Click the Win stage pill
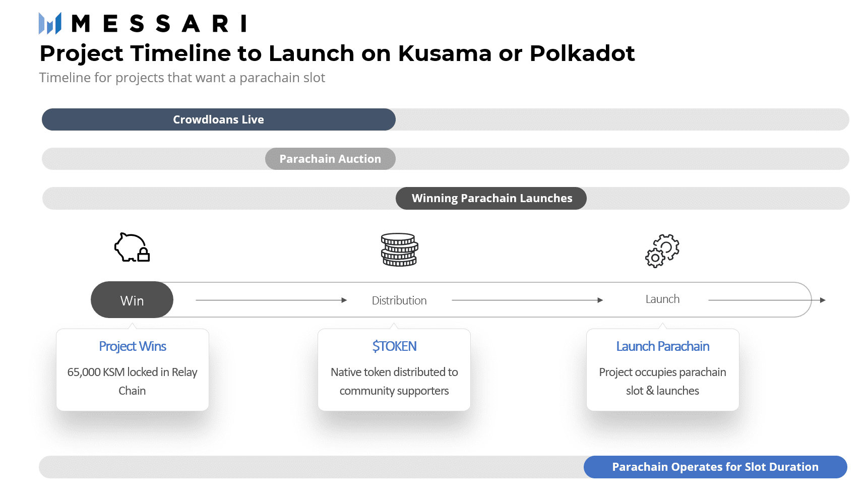 pos(132,300)
